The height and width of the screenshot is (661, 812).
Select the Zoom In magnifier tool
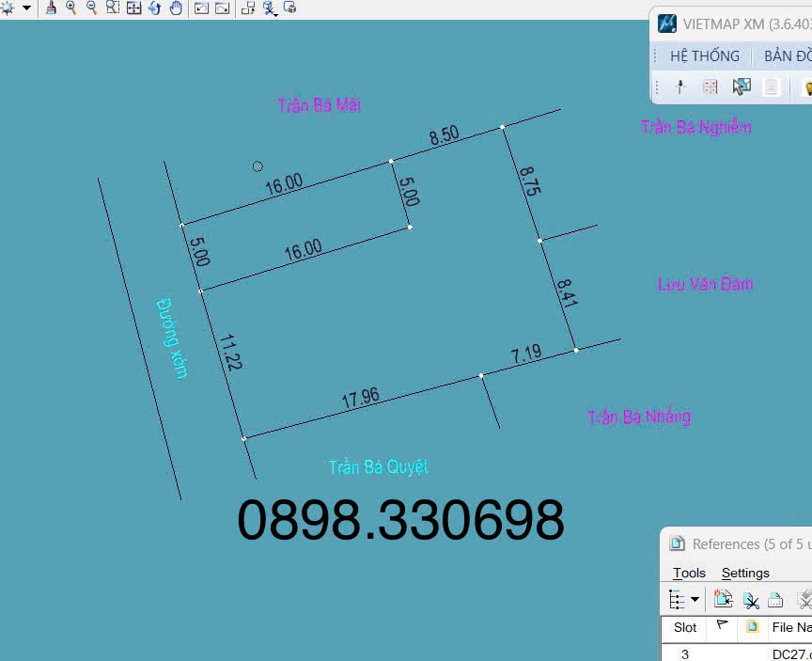pyautogui.click(x=71, y=8)
